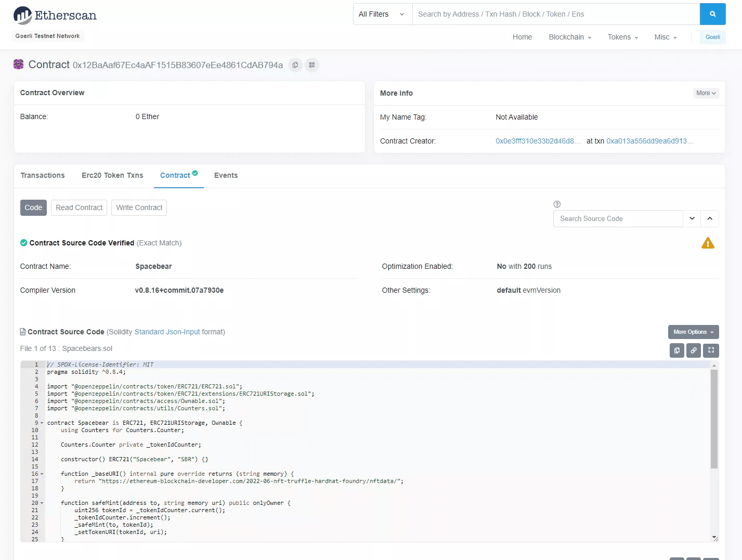Screen dimensions: 742x560
Task: Go to the Home menu item
Action: pos(522,37)
